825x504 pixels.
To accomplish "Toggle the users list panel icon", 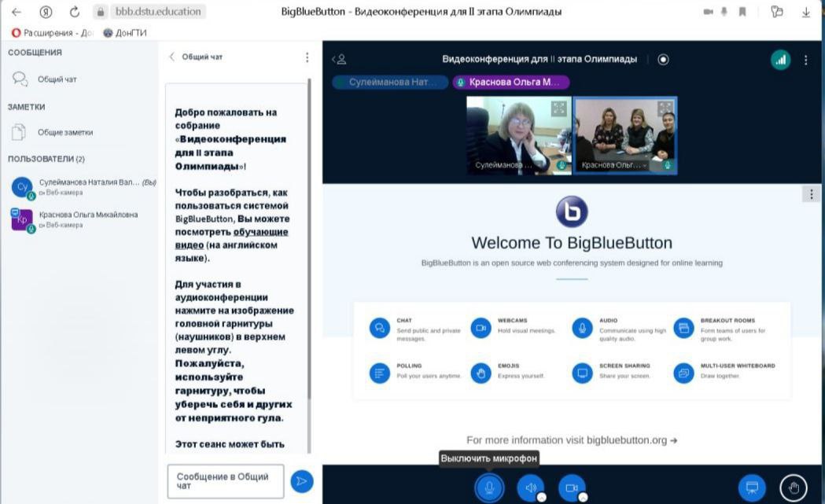I will (340, 59).
